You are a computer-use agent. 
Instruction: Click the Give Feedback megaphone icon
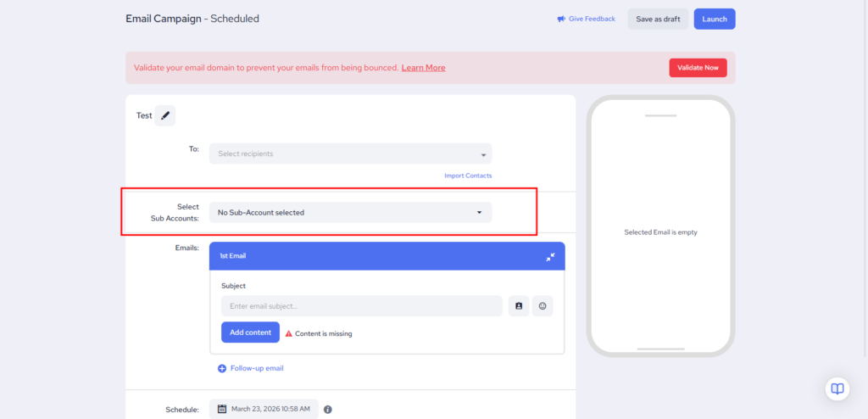pyautogui.click(x=561, y=19)
